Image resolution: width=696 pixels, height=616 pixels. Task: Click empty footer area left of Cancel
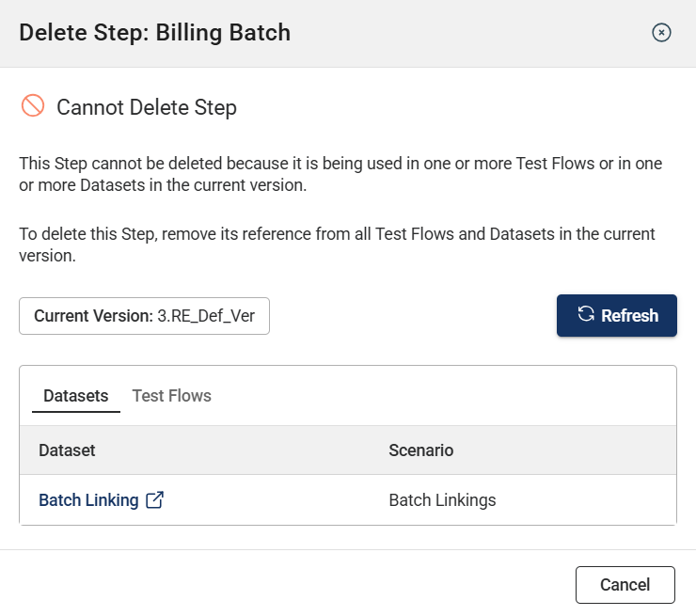(x=282, y=584)
